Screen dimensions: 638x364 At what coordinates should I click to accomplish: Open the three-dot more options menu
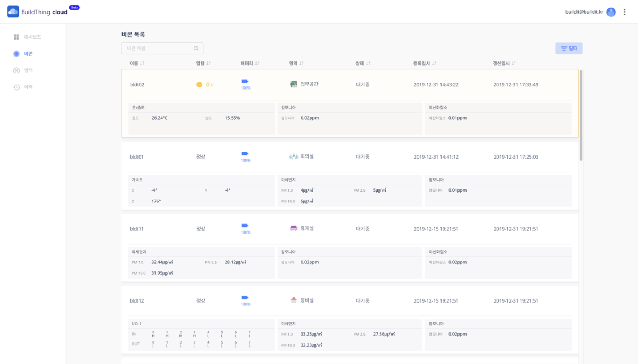point(624,12)
